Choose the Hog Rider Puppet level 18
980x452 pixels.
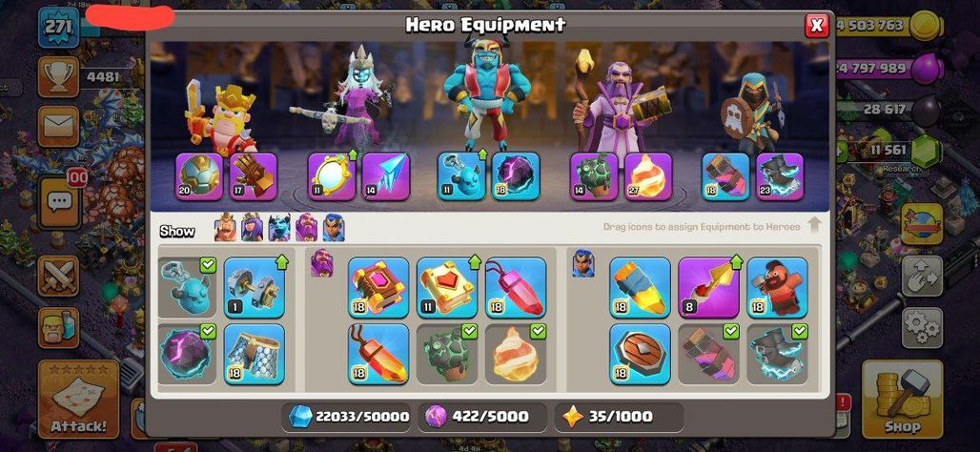pyautogui.click(x=777, y=288)
